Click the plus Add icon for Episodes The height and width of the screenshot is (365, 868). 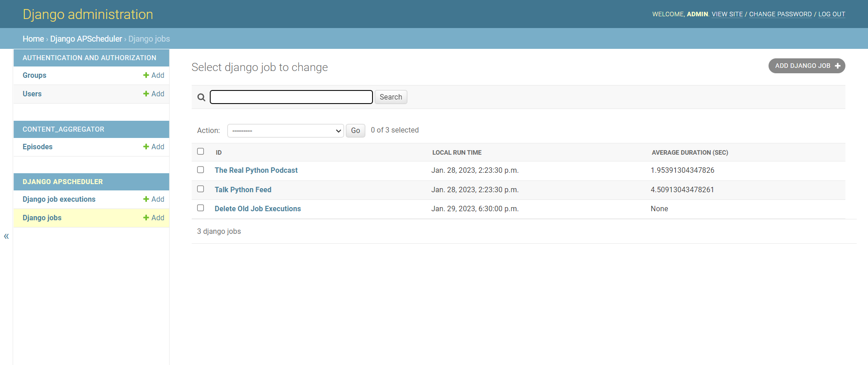tap(146, 147)
